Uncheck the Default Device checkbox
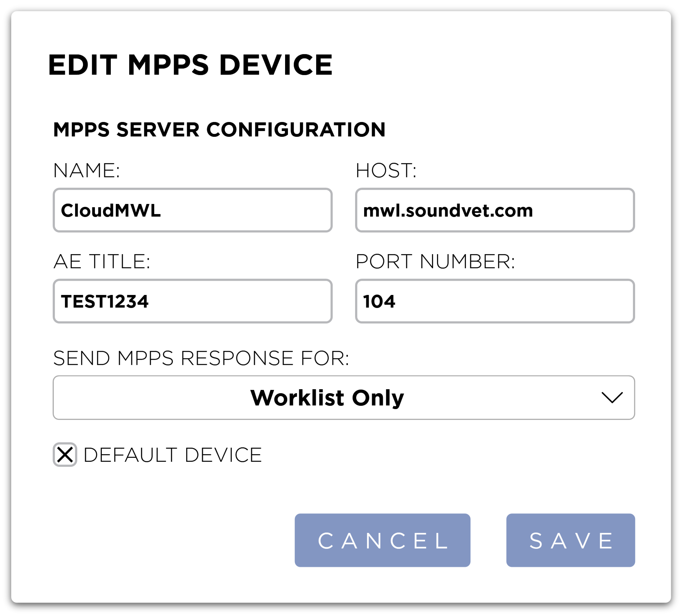Viewport: 682px width, 616px height. [x=65, y=455]
